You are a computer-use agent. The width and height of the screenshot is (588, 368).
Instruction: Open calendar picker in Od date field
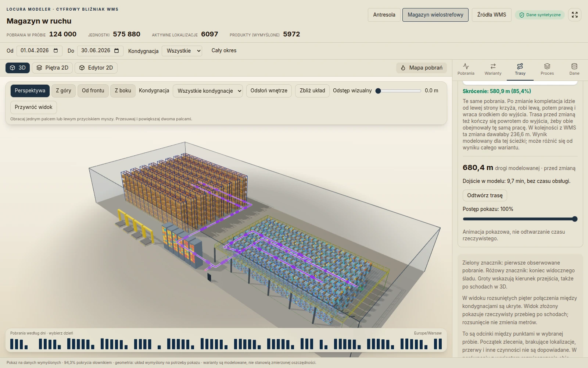(x=56, y=50)
